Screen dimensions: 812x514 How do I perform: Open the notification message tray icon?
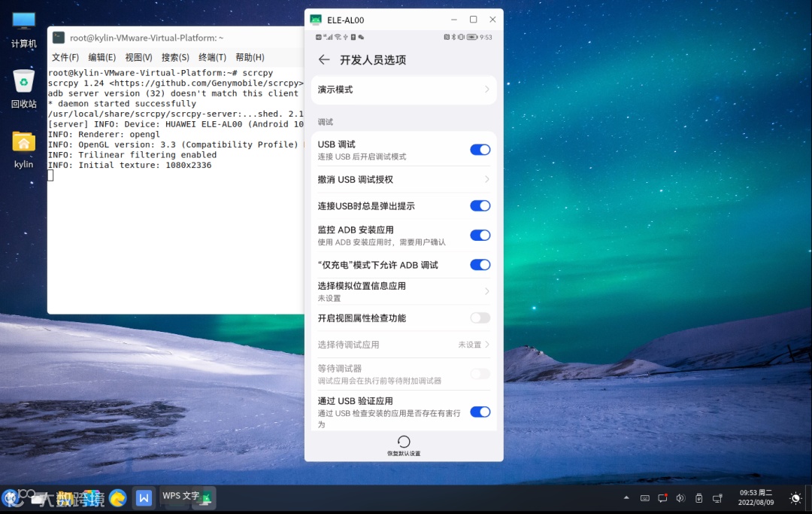(662, 498)
